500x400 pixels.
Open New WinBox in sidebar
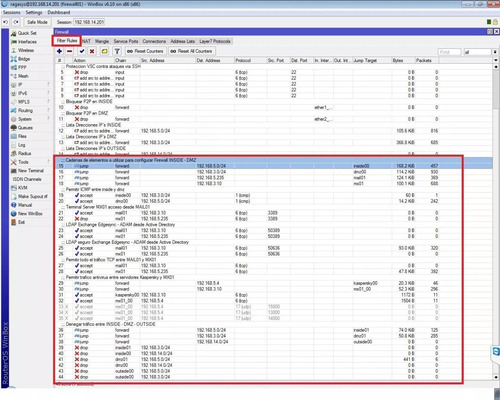[30, 214]
